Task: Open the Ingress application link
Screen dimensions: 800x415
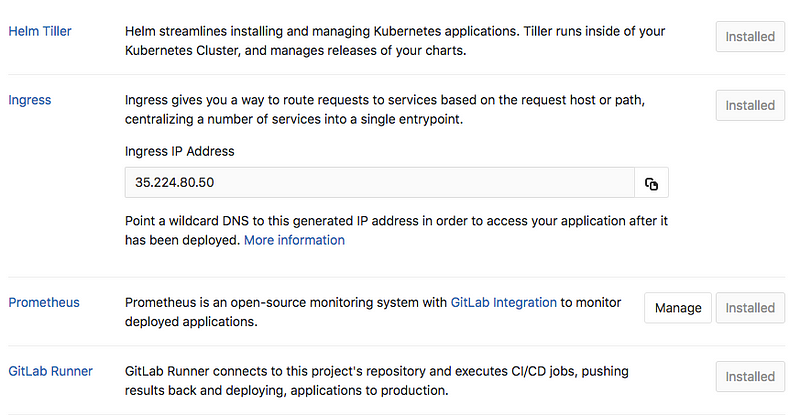Action: [30, 100]
